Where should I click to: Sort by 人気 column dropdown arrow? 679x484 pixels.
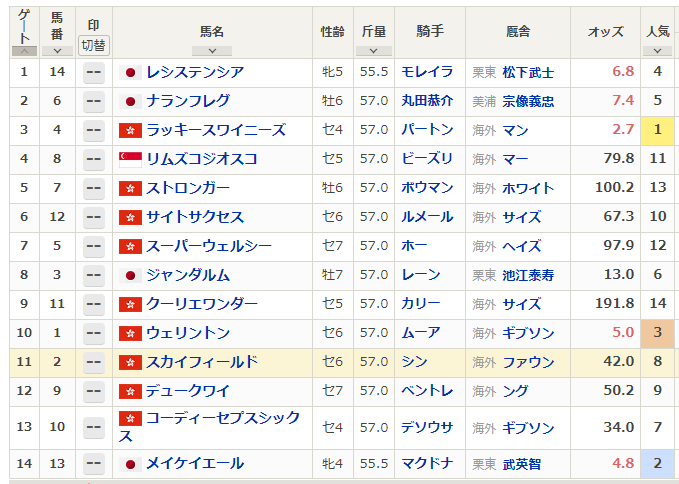(x=657, y=51)
